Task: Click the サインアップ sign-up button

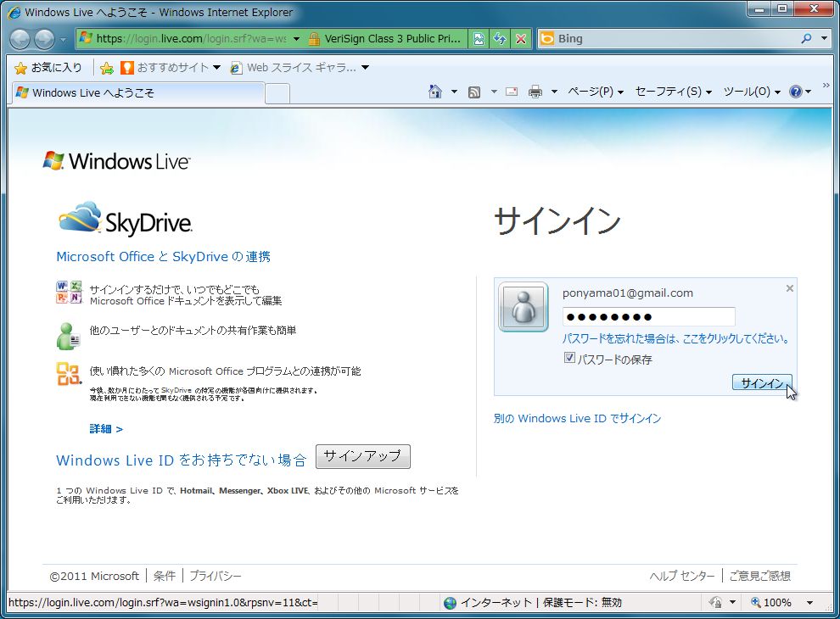Action: coord(362,456)
